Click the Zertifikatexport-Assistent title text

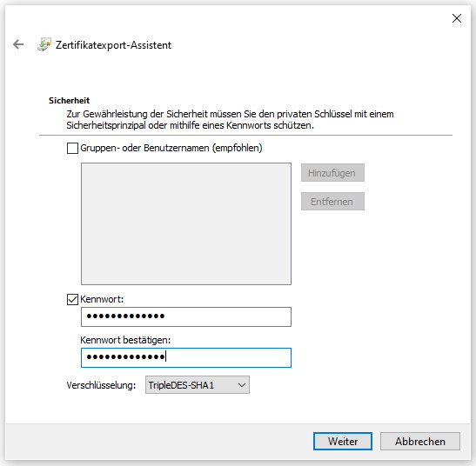click(113, 45)
